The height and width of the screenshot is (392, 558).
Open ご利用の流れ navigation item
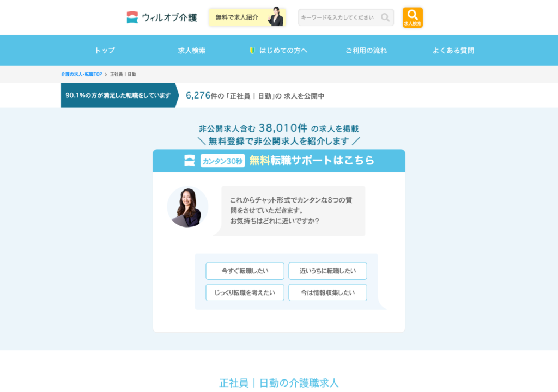[x=366, y=51]
